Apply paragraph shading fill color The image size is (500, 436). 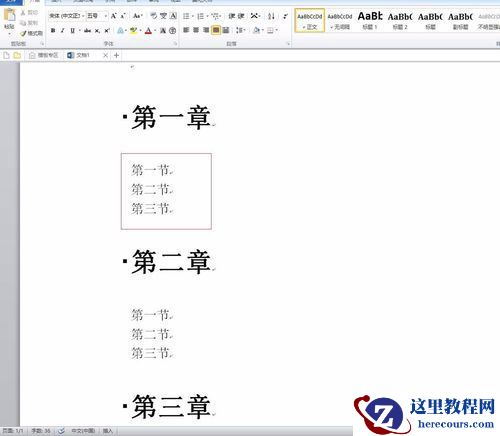point(257,30)
